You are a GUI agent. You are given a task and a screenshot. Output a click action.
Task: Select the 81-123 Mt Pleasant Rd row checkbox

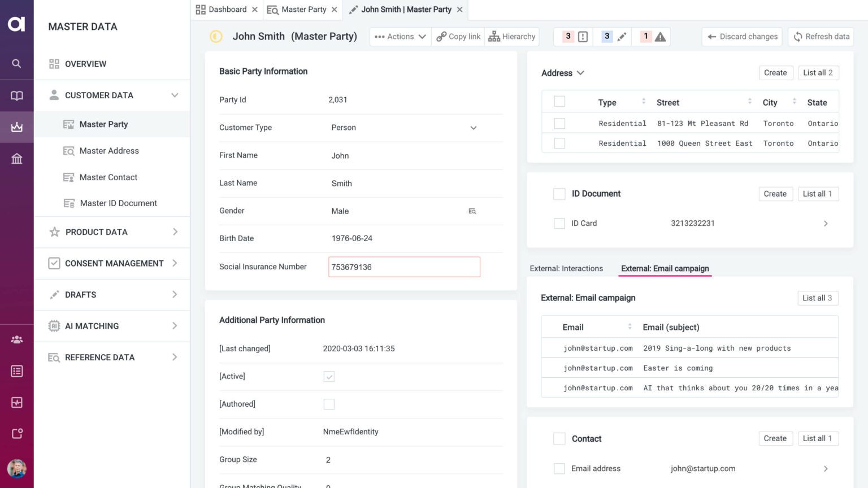(559, 123)
